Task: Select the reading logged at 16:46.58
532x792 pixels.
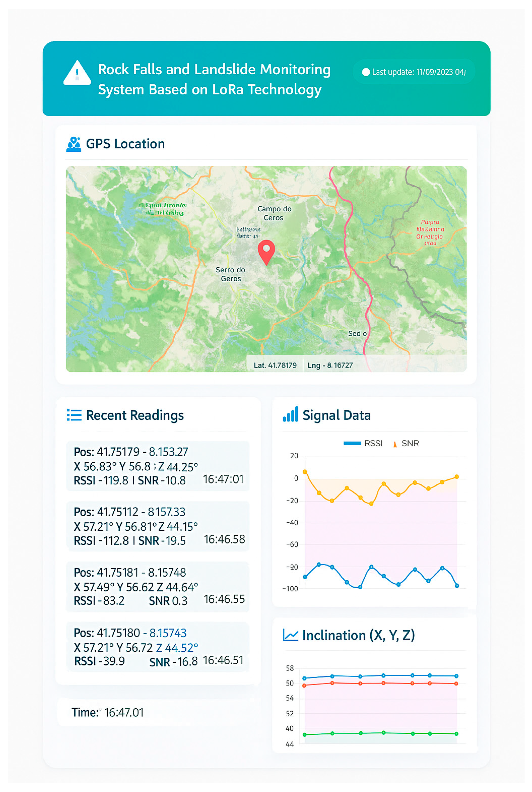Action: [158, 526]
